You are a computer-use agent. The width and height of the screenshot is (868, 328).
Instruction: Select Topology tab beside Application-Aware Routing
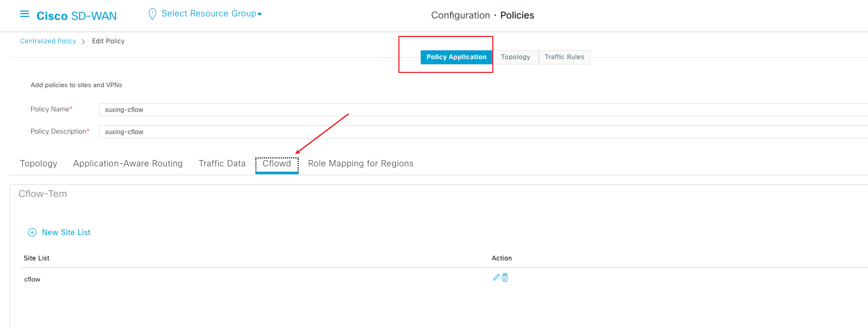[x=39, y=164]
